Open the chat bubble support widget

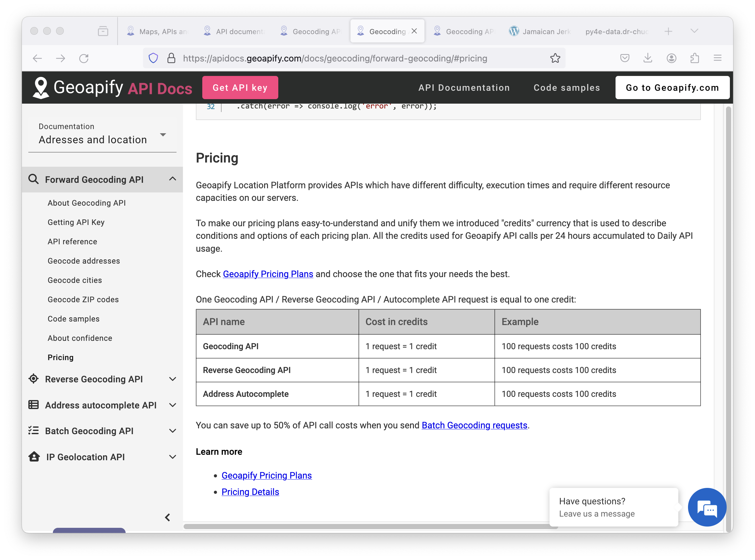[x=707, y=507]
